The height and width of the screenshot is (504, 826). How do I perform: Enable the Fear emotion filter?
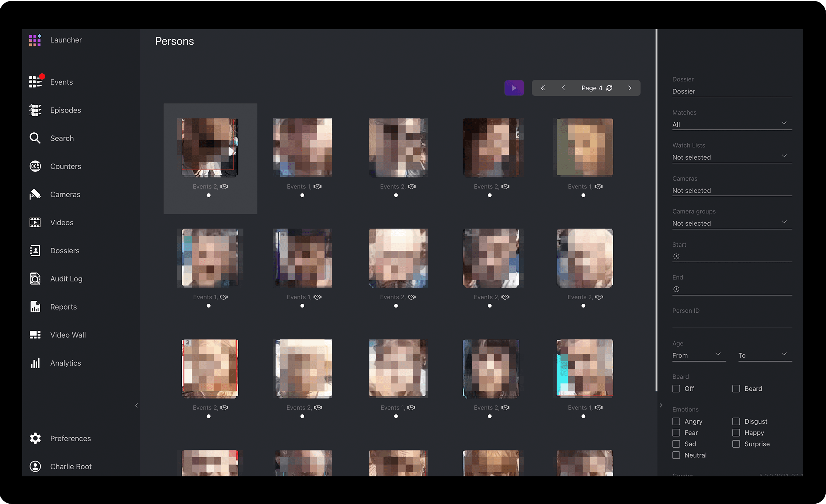click(676, 432)
